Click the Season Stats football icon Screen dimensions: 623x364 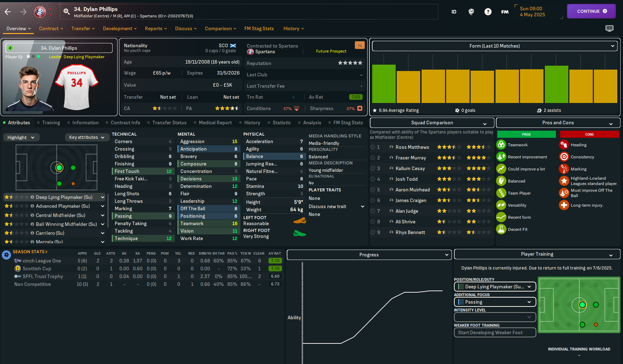pyautogui.click(x=6, y=255)
